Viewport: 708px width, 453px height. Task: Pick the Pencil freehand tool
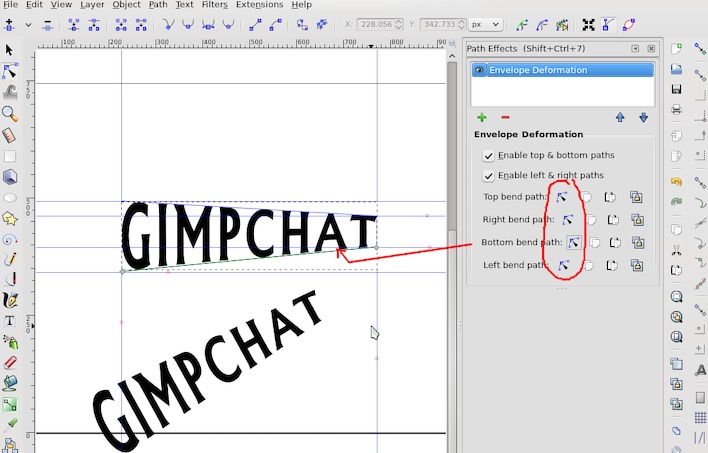10,259
